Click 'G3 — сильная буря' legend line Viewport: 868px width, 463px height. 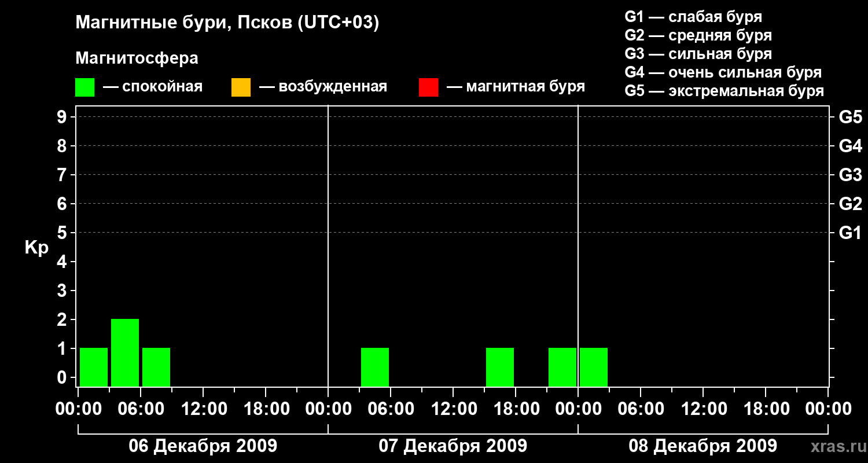(x=698, y=54)
